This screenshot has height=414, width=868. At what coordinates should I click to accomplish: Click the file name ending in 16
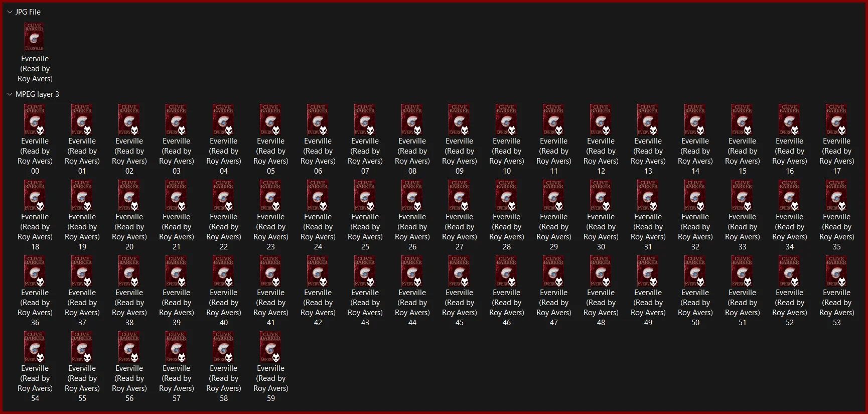(x=789, y=156)
